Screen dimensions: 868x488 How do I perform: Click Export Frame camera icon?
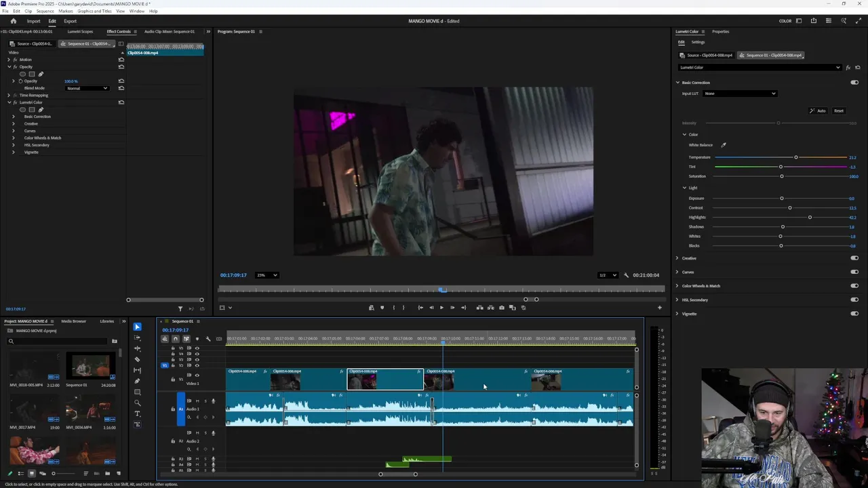[x=502, y=308]
